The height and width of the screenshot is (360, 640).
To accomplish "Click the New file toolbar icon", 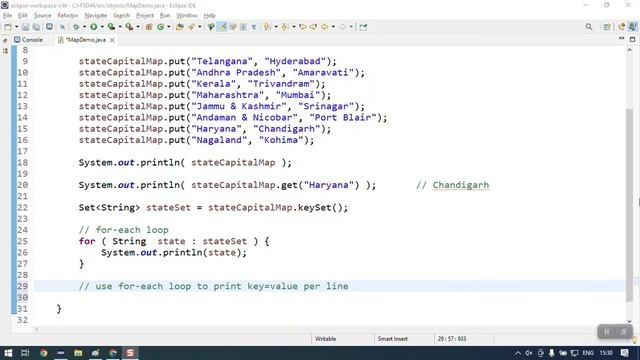I will coord(8,27).
